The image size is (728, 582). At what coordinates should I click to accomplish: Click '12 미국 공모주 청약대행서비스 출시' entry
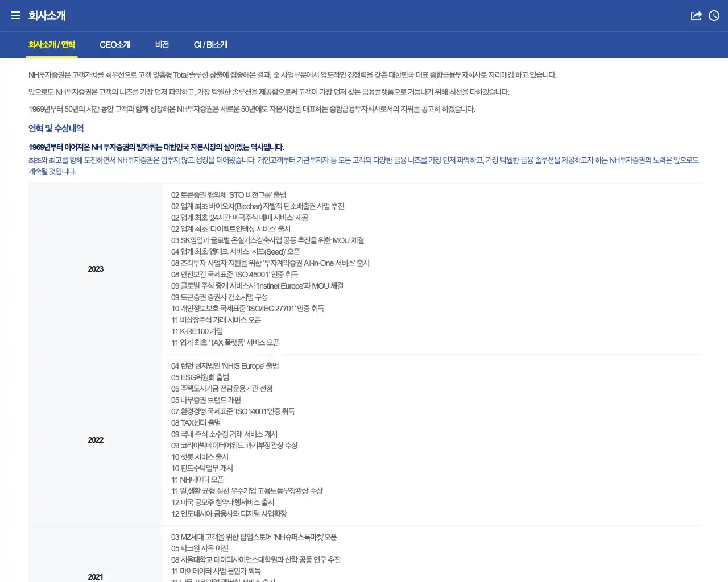[x=222, y=502]
